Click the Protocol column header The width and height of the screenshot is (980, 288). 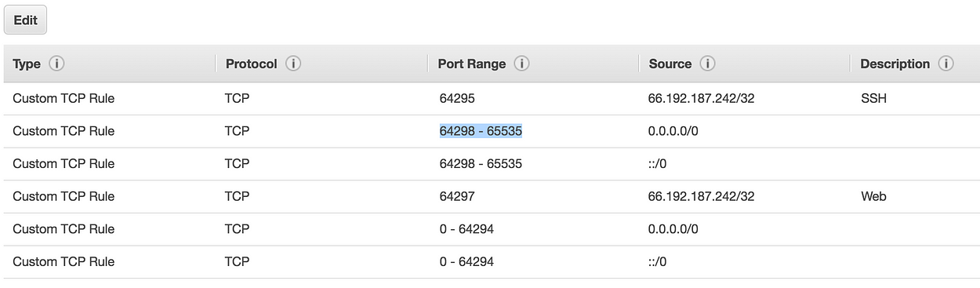(251, 64)
